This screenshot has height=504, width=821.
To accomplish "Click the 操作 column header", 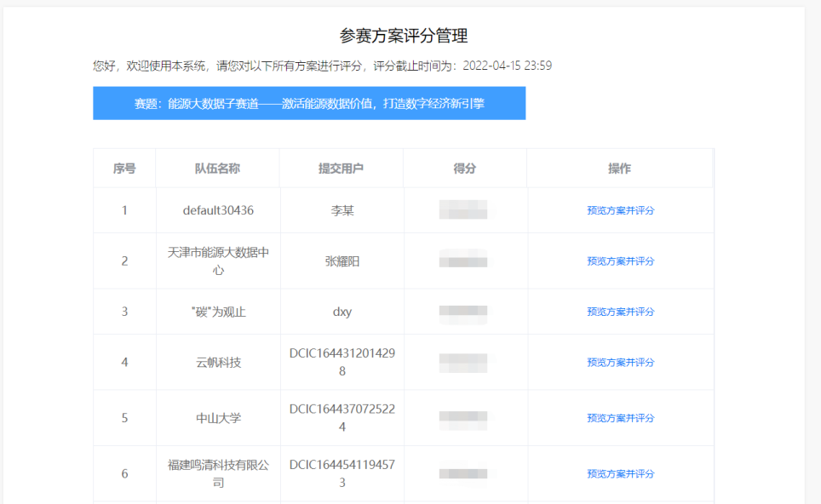I will tap(620, 169).
